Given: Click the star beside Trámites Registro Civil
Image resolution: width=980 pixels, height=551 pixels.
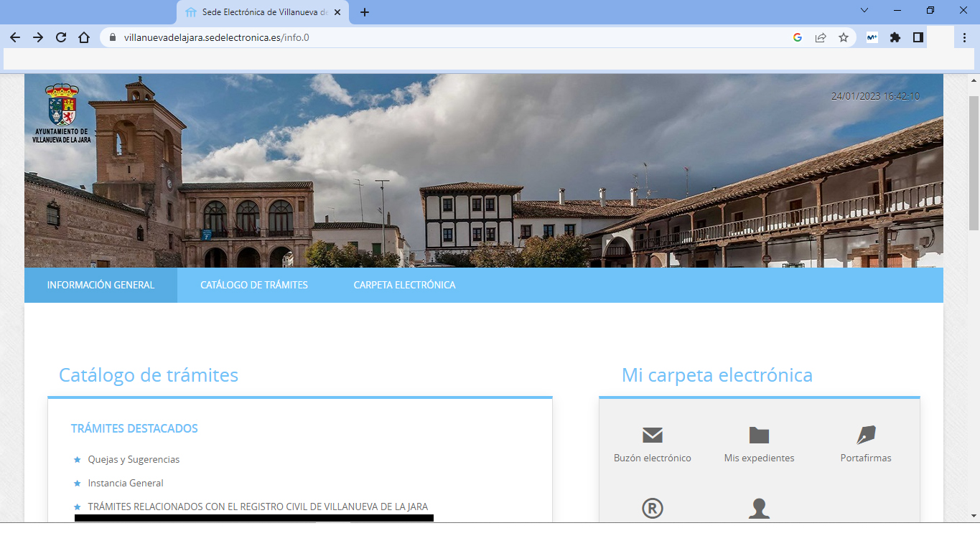Looking at the screenshot, I should (78, 507).
